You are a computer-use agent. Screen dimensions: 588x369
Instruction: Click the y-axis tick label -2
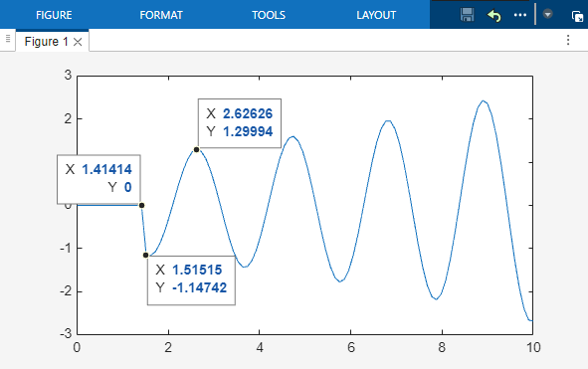pos(66,290)
